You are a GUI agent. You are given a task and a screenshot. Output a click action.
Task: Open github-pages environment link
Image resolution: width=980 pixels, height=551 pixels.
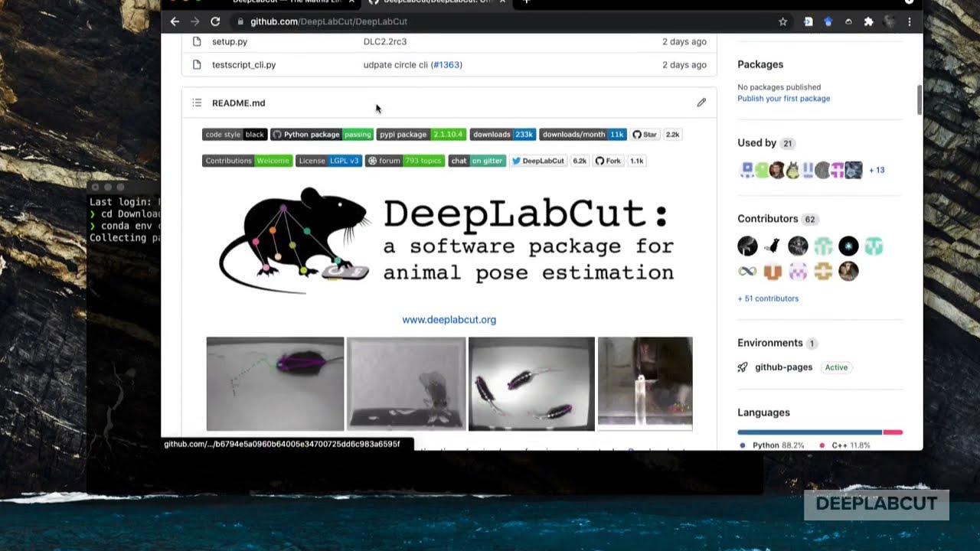(783, 367)
